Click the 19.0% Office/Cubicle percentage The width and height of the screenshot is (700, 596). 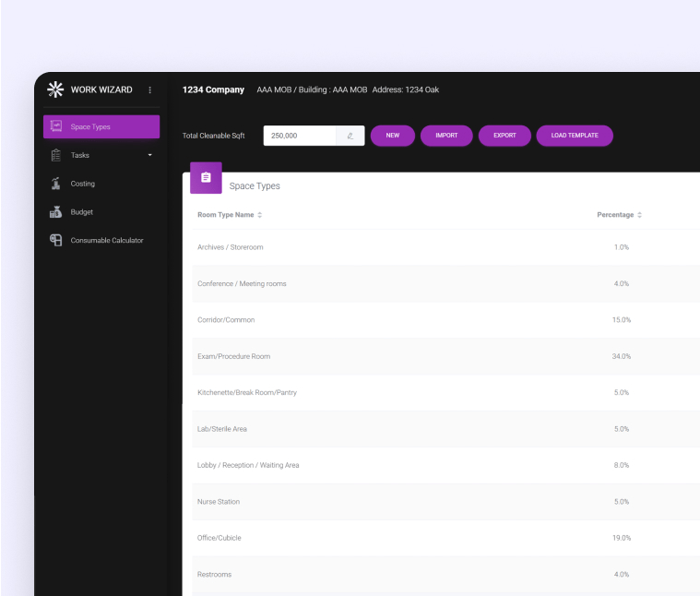coord(622,538)
